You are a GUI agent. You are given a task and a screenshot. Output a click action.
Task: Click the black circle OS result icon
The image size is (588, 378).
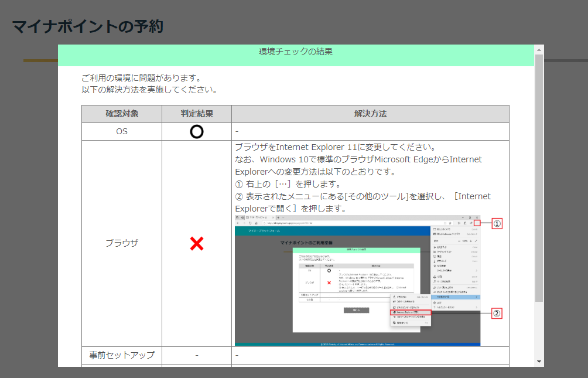[x=197, y=132]
